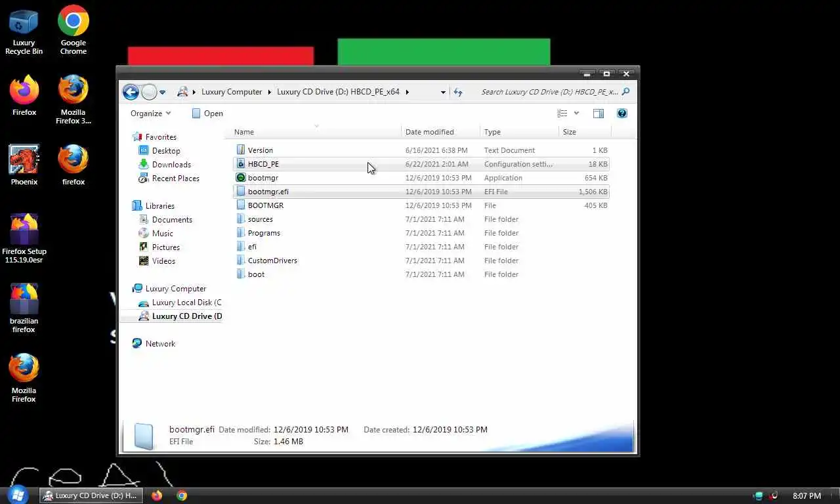Select the CustomDrivers folder icon
The image size is (840, 504).
tap(241, 261)
